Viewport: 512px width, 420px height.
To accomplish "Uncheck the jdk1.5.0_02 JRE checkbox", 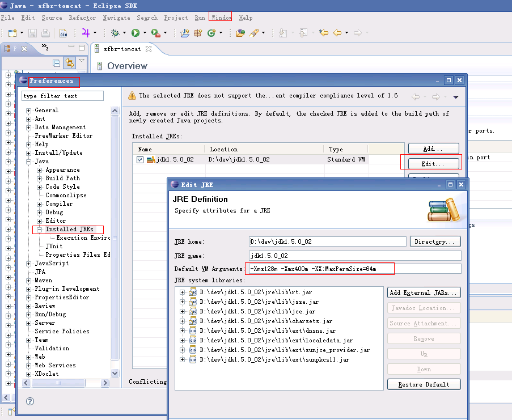I will pyautogui.click(x=140, y=160).
